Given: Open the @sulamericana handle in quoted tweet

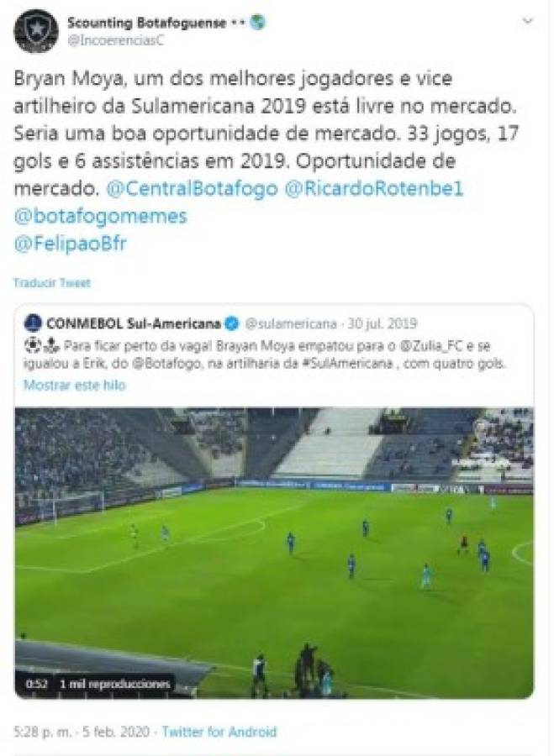Looking at the screenshot, I should click(x=291, y=323).
